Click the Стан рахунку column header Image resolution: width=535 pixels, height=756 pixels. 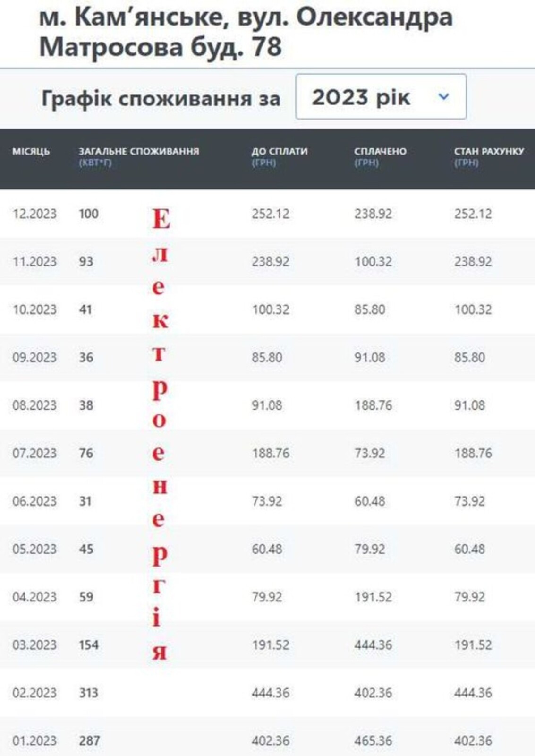[489, 151]
